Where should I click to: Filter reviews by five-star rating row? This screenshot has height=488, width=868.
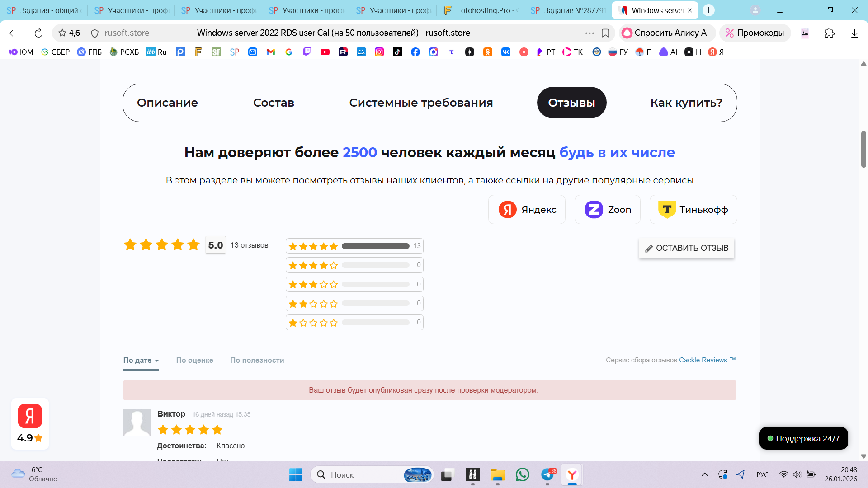click(354, 246)
